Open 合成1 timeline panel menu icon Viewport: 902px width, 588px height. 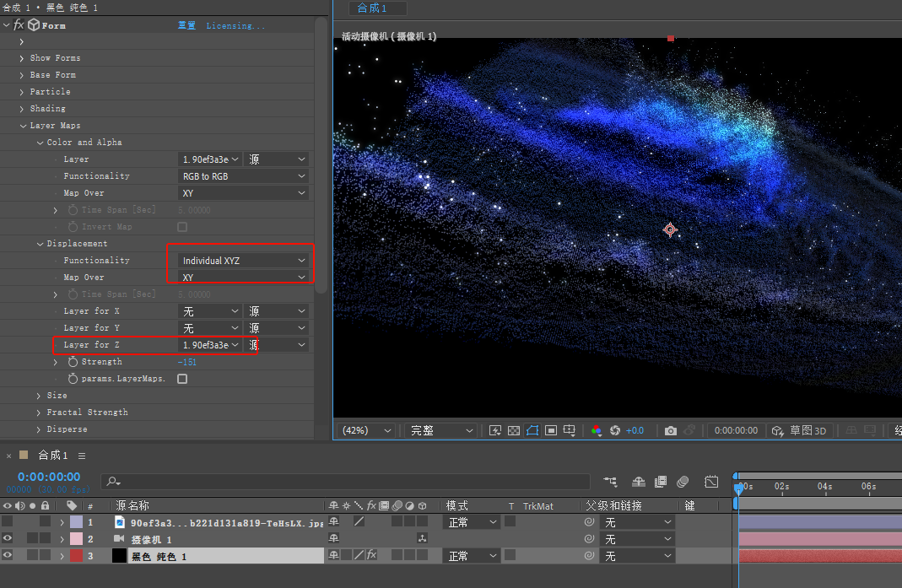tap(82, 455)
